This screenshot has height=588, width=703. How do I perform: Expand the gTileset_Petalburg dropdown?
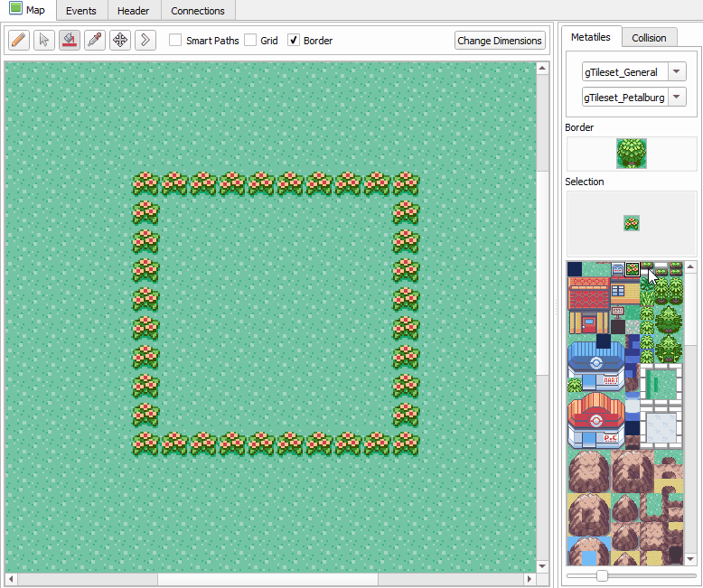(677, 98)
